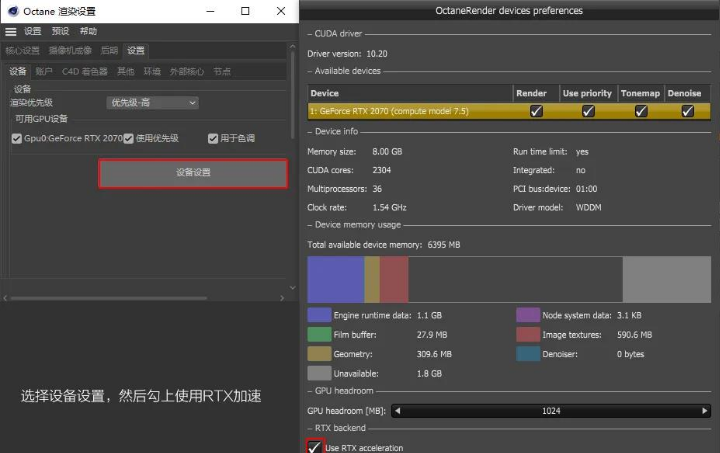The width and height of the screenshot is (720, 453).
Task: Click the Use priority column header
Action: coord(588,93)
